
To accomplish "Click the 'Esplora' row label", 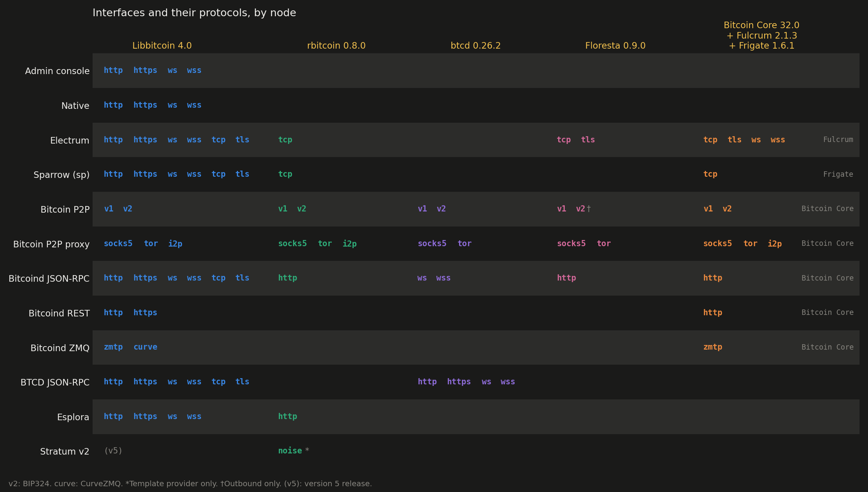I will click(73, 417).
